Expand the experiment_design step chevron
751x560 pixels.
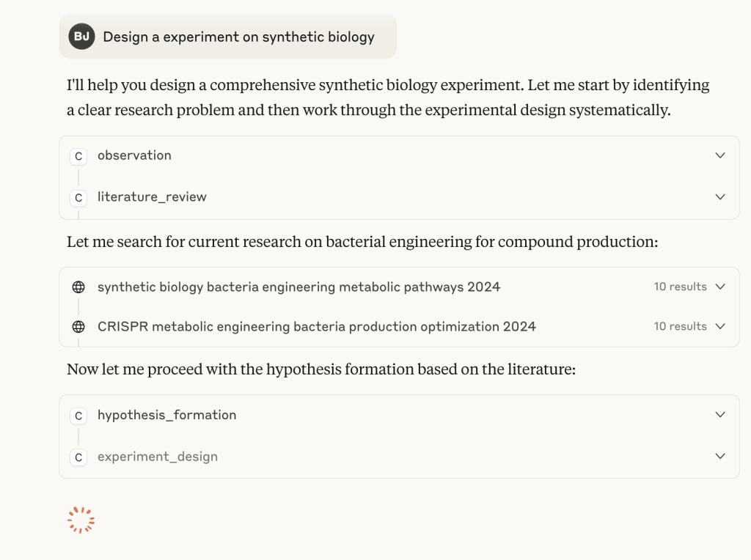pos(720,456)
